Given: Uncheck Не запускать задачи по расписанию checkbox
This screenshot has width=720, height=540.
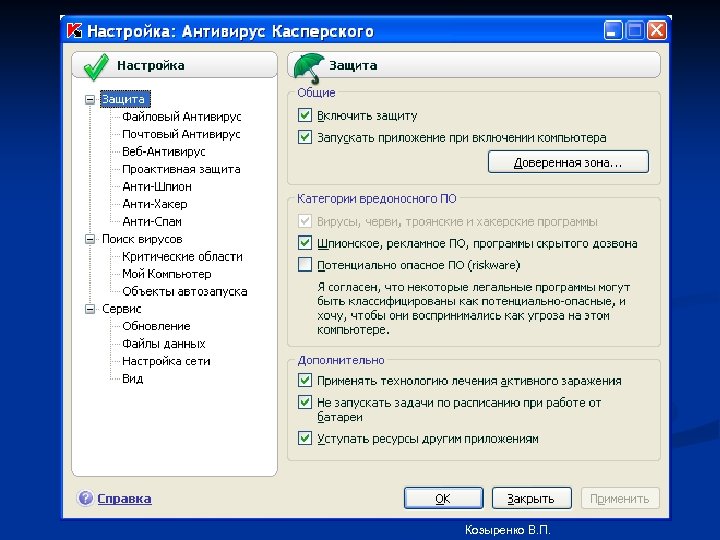Looking at the screenshot, I should point(305,402).
